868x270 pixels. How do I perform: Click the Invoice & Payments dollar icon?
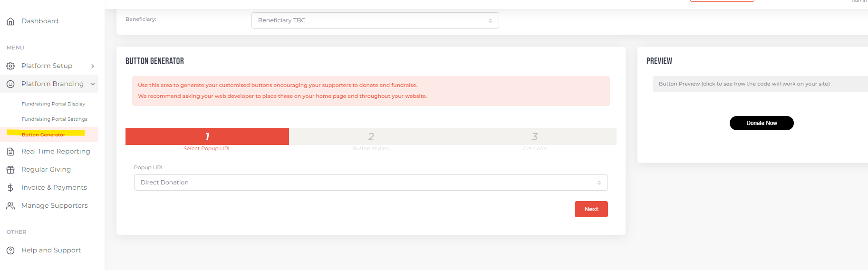pyautogui.click(x=10, y=188)
